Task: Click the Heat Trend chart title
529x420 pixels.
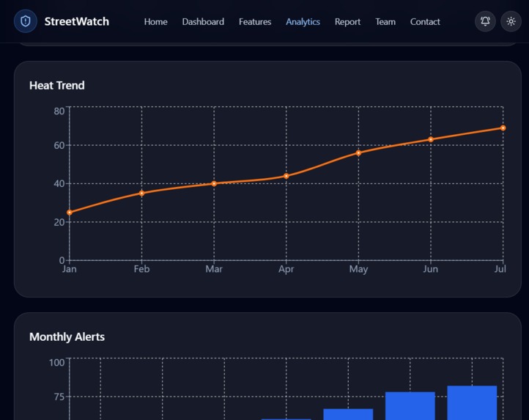Action: coord(57,86)
